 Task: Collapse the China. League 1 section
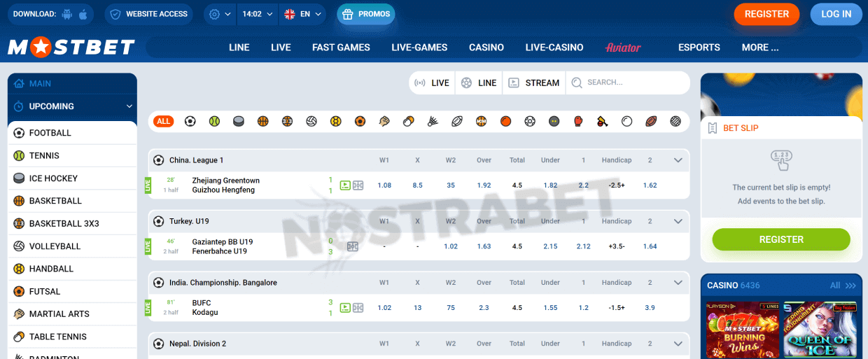[678, 160]
